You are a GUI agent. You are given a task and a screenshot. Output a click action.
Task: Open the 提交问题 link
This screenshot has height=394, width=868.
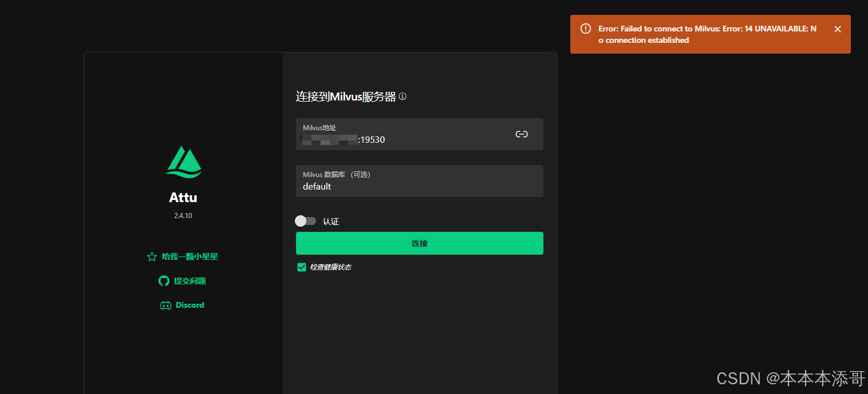click(190, 281)
